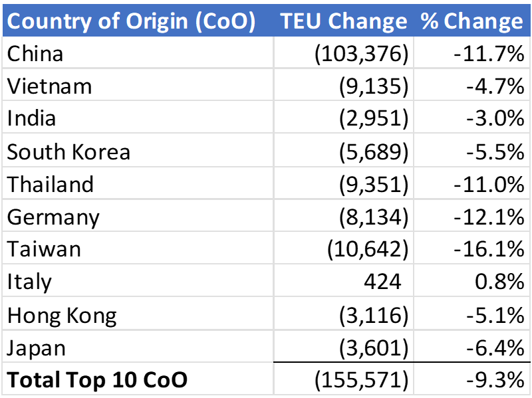Click the Vietnam country cell
The image size is (532, 398).
coord(49,86)
